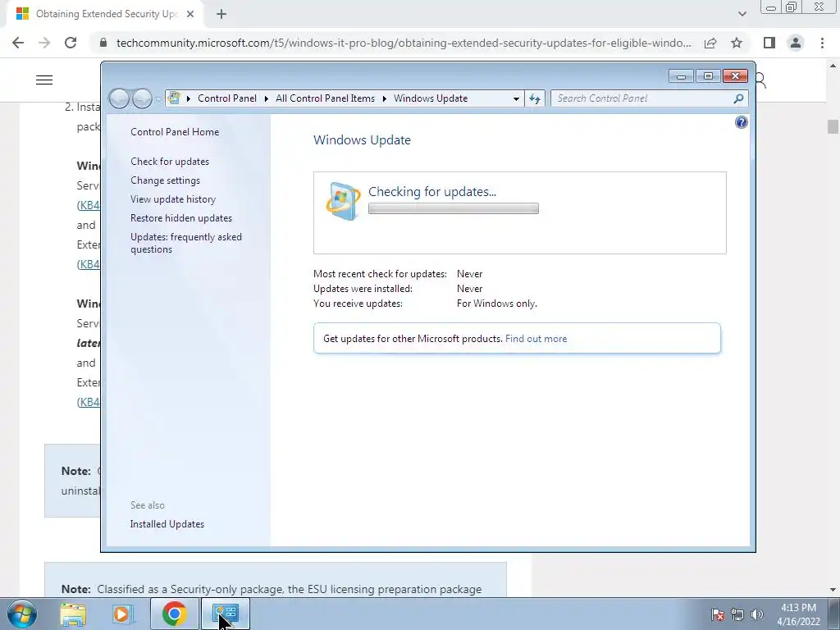Open Updates: frequently asked questions
This screenshot has height=630, width=840.
pos(186,243)
